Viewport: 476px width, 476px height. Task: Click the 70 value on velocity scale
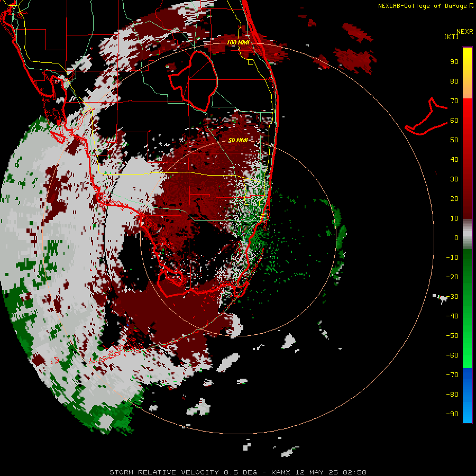(454, 101)
